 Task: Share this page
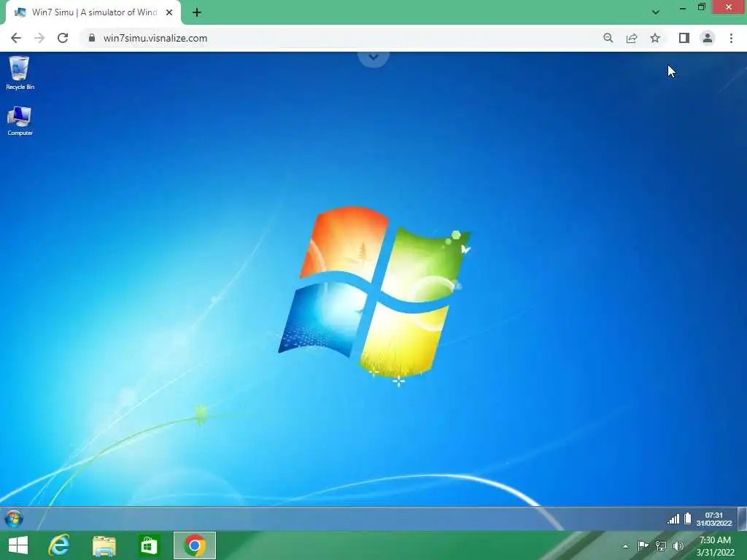tap(632, 38)
